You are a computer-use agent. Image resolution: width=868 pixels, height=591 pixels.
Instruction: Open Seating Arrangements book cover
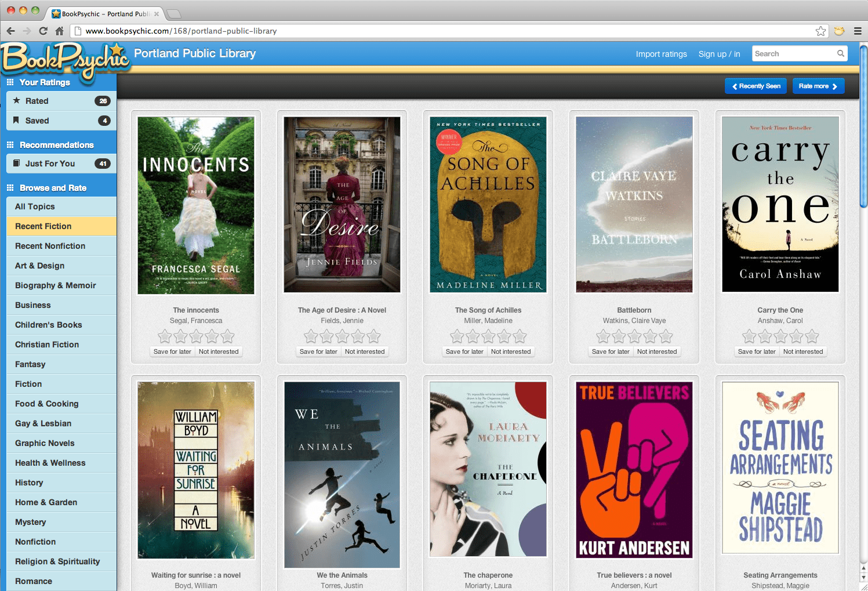tap(780, 468)
